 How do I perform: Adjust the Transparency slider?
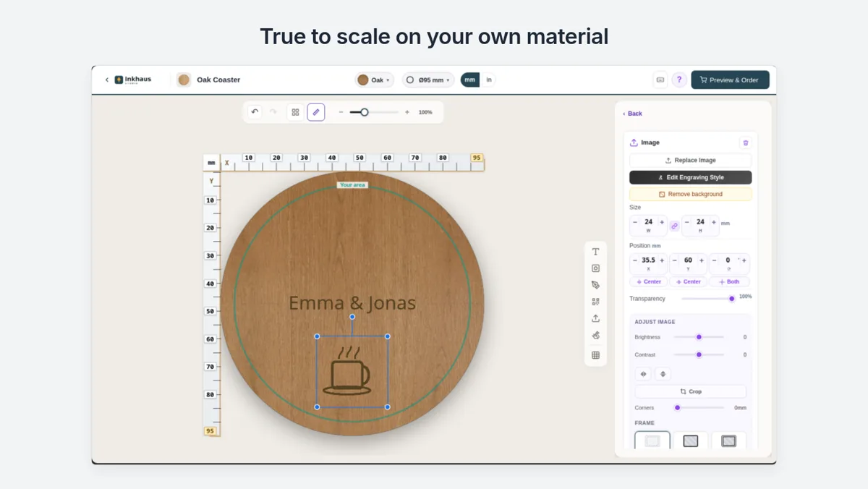pyautogui.click(x=708, y=298)
